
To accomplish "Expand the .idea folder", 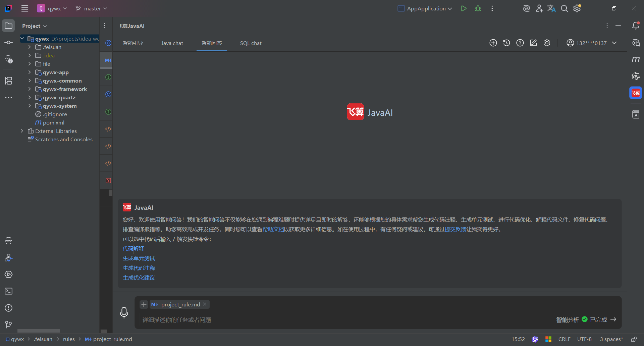I will [30, 55].
